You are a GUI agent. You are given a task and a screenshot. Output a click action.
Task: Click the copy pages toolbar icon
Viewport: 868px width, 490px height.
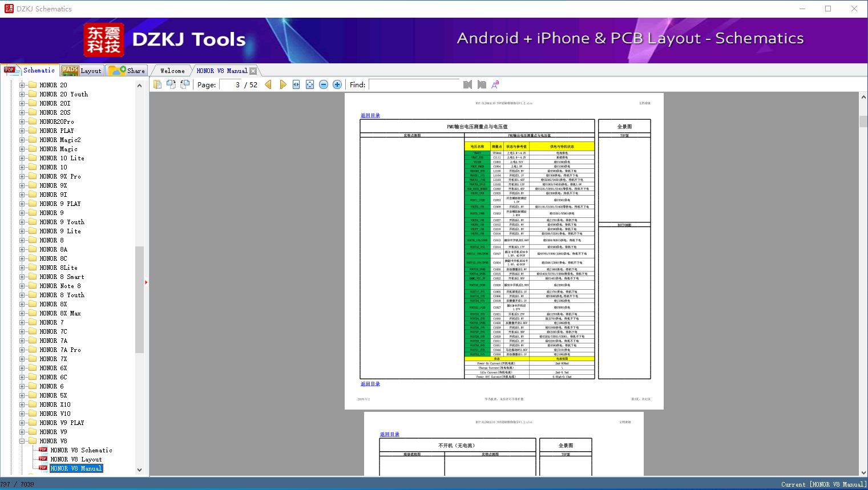coord(158,84)
